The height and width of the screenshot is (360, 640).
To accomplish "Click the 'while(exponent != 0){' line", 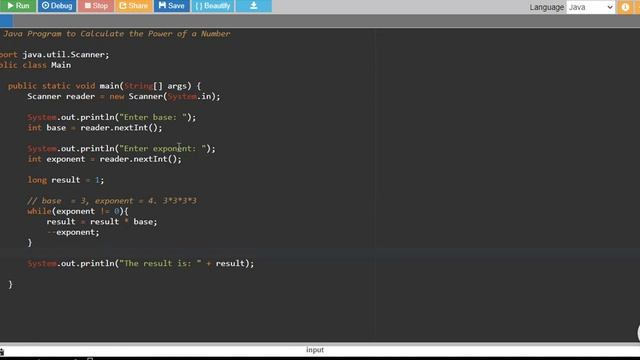I will pyautogui.click(x=78, y=211).
